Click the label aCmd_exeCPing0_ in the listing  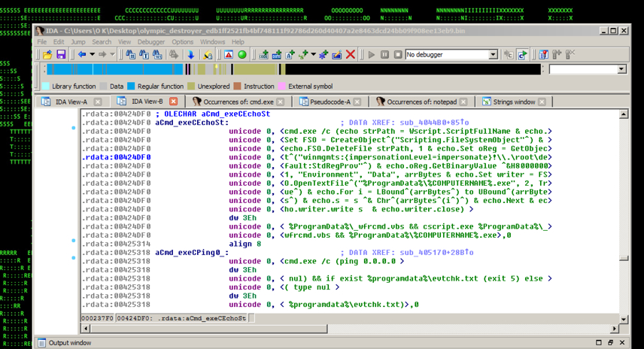(192, 253)
